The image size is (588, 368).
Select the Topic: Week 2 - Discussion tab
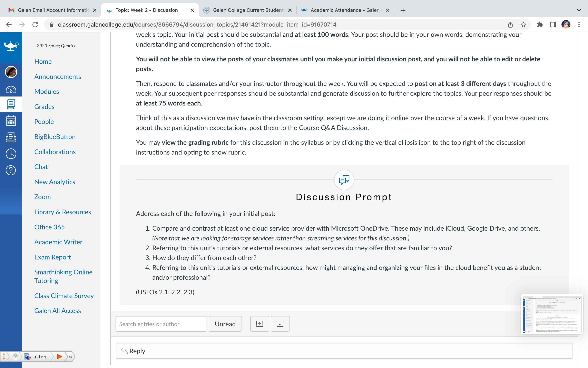(x=150, y=10)
